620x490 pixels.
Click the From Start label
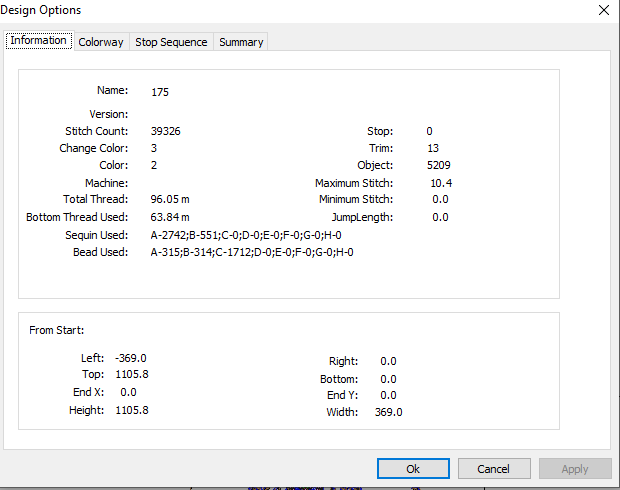pos(57,330)
